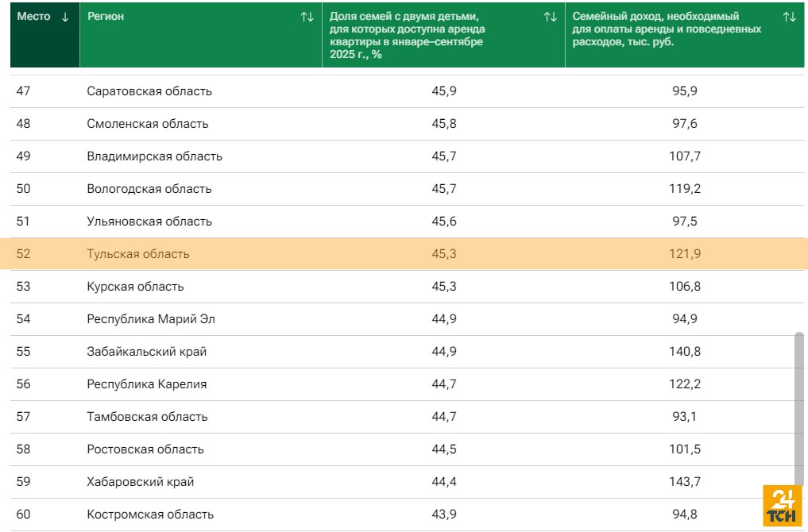Click the Регион column header text
Screen dimensions: 808x532
(x=106, y=17)
